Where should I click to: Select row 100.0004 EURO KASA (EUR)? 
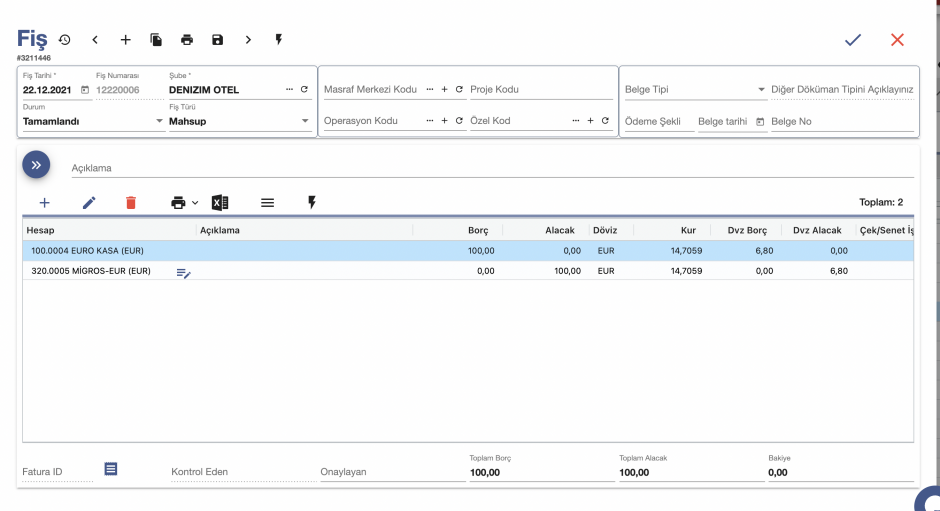point(468,251)
